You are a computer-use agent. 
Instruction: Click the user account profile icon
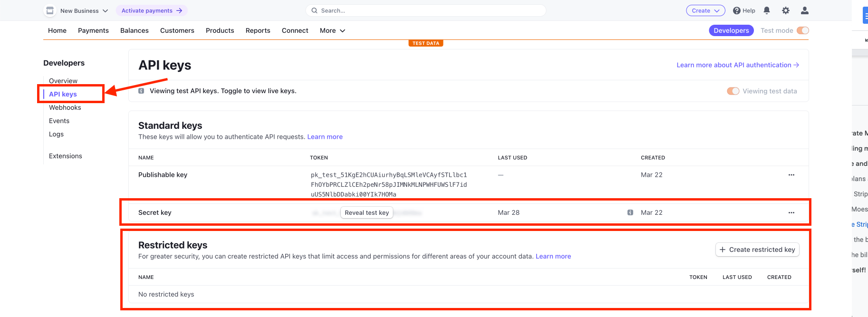pyautogui.click(x=805, y=10)
